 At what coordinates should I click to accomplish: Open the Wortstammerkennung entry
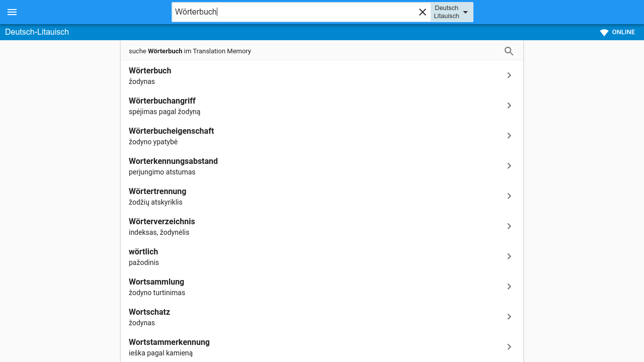point(322,347)
